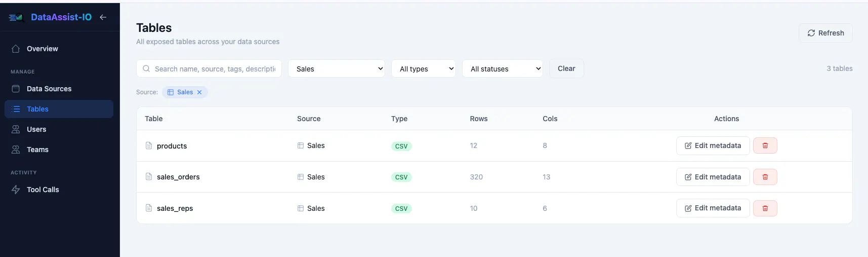Click the DataAssist-IO logo icon
The height and width of the screenshot is (257, 868).
[16, 17]
